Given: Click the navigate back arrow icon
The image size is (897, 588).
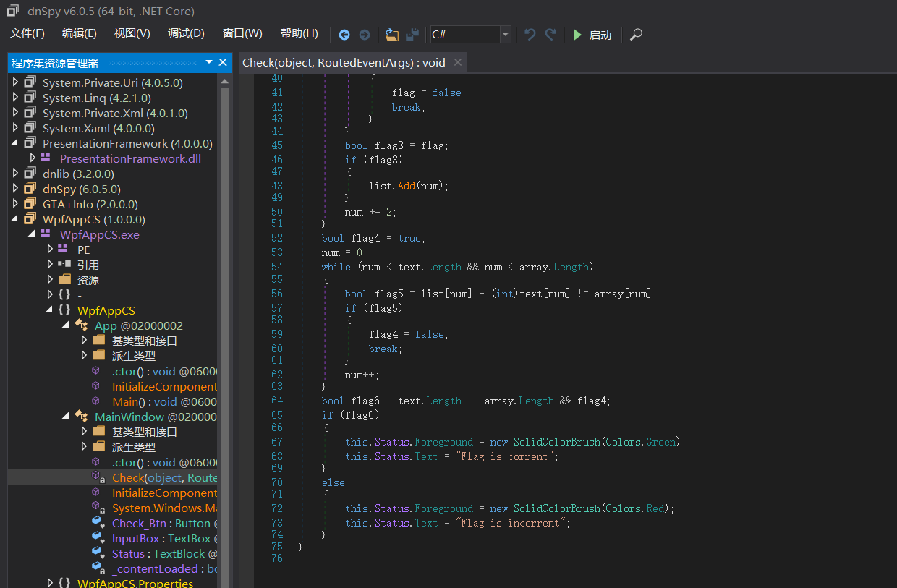Looking at the screenshot, I should tap(344, 35).
